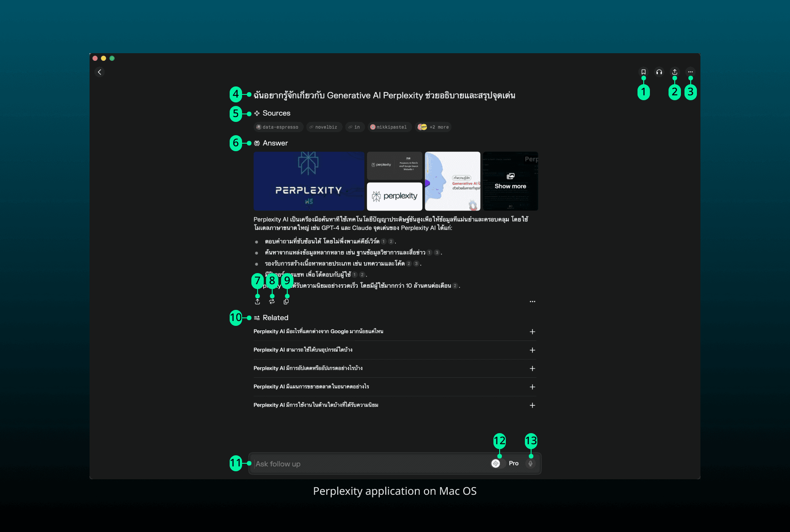Open the white perplexity logo thumbnail
The width and height of the screenshot is (790, 532).
[x=395, y=196]
